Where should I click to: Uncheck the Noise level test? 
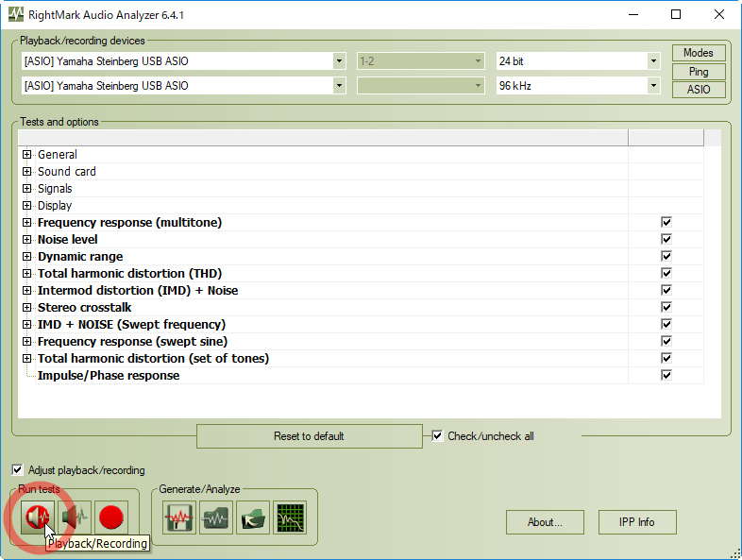[x=666, y=239]
